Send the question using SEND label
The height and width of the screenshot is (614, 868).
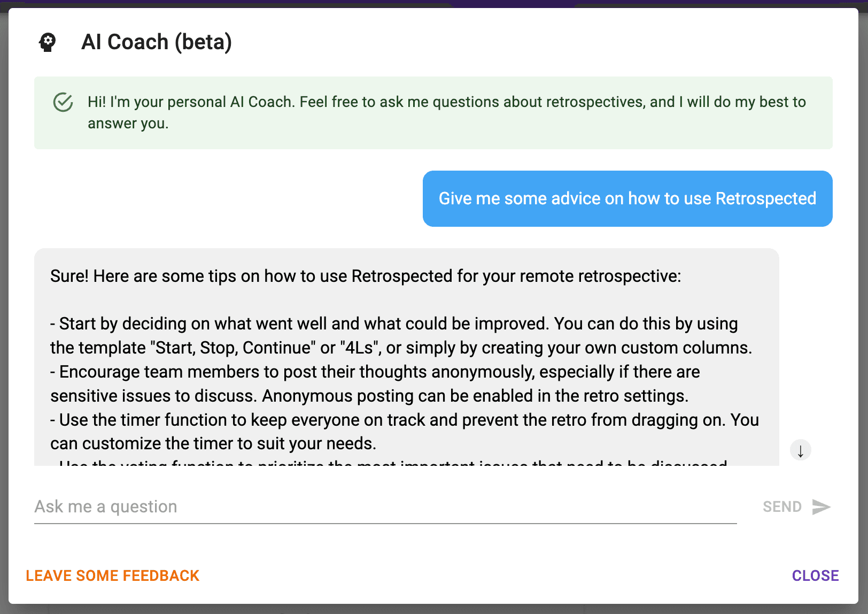click(x=782, y=506)
